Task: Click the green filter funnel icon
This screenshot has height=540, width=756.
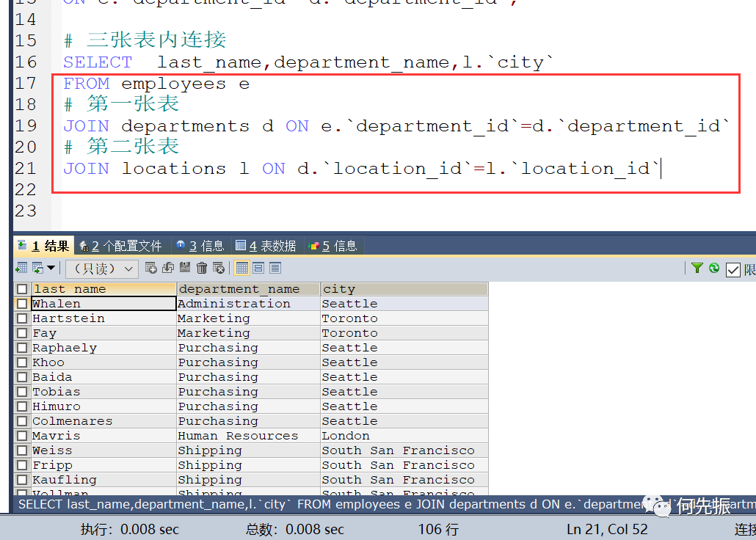Action: [x=697, y=268]
